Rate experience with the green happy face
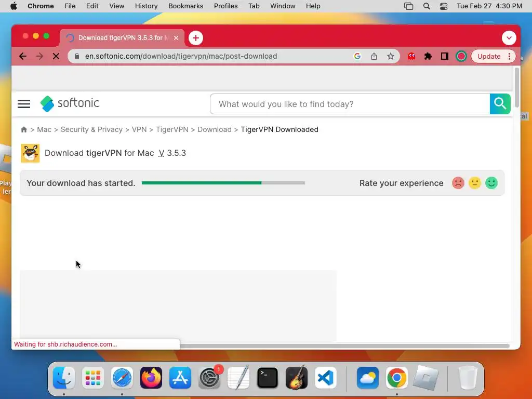This screenshot has height=399, width=532. (491, 183)
